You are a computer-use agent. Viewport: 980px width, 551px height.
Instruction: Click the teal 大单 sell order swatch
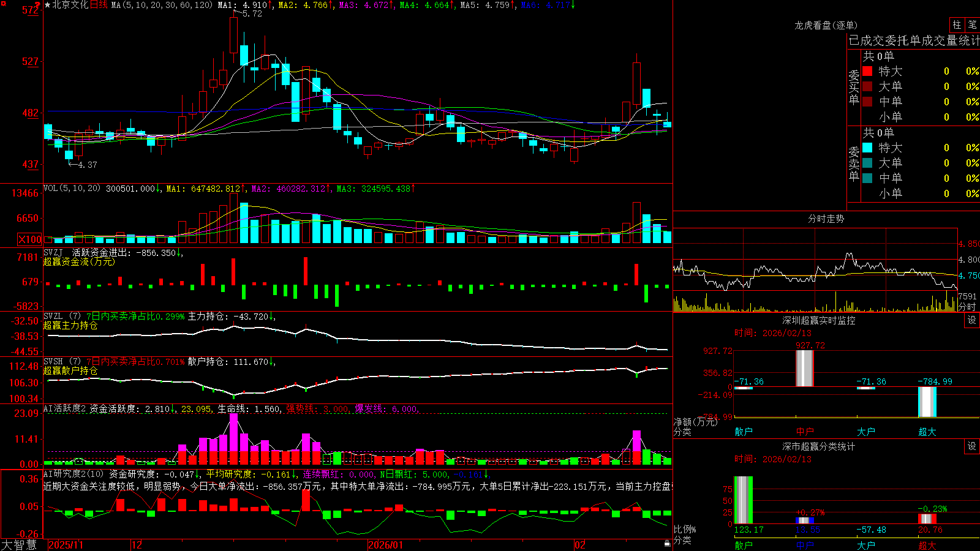867,163
